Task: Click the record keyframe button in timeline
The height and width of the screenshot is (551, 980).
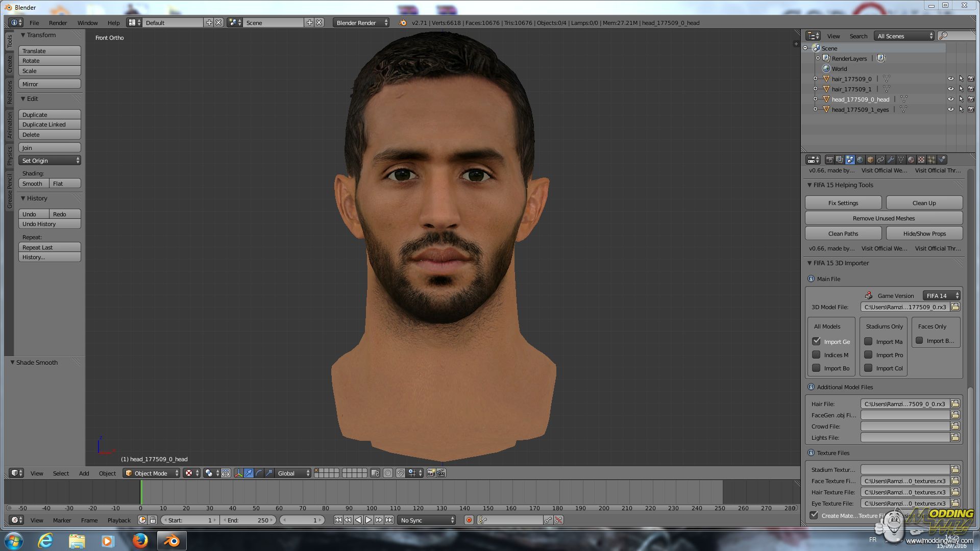Action: point(469,520)
